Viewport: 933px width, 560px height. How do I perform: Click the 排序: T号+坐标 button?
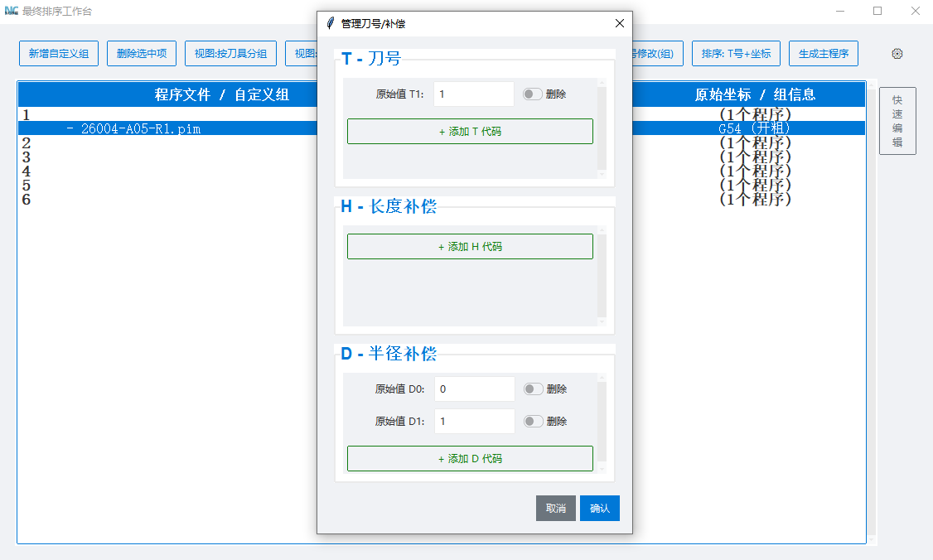pos(734,53)
